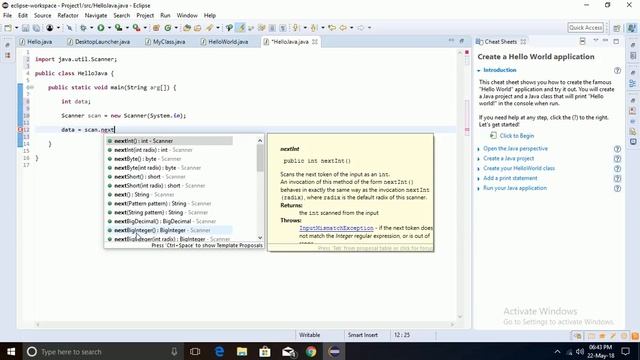640x360 pixels.
Task: Click the New Java Package icon
Action: (156, 28)
